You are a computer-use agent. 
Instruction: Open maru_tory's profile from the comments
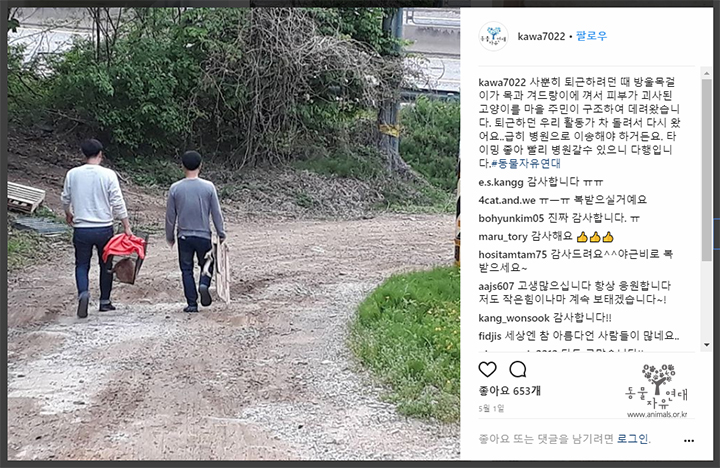503,237
